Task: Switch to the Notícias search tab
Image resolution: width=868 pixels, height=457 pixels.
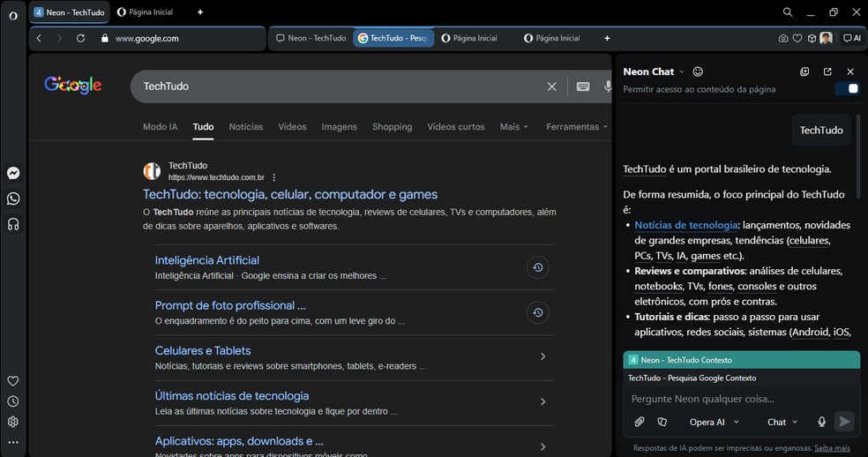Action: 245,127
